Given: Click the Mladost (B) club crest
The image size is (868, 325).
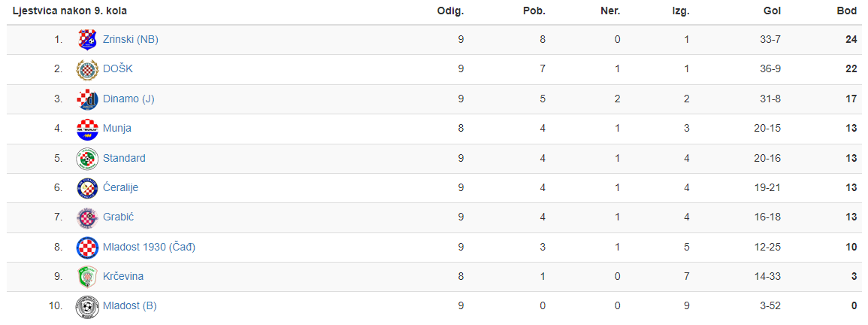Looking at the screenshot, I should [x=87, y=307].
